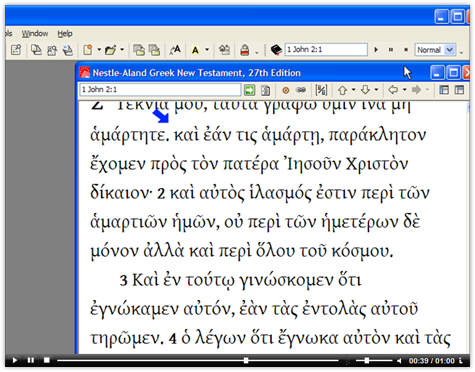475x372 pixels.
Task: Click the stop square beside the toolbar reference box
Action: click(x=406, y=50)
